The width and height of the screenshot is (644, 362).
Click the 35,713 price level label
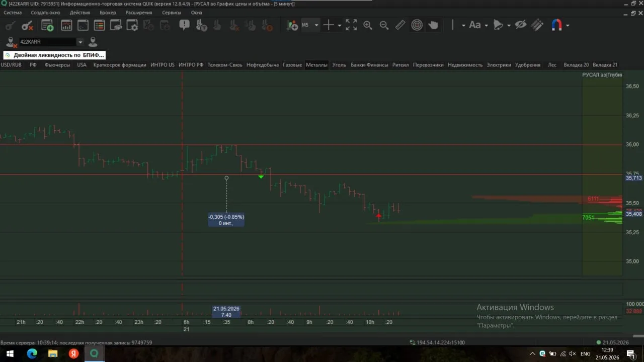click(x=633, y=178)
